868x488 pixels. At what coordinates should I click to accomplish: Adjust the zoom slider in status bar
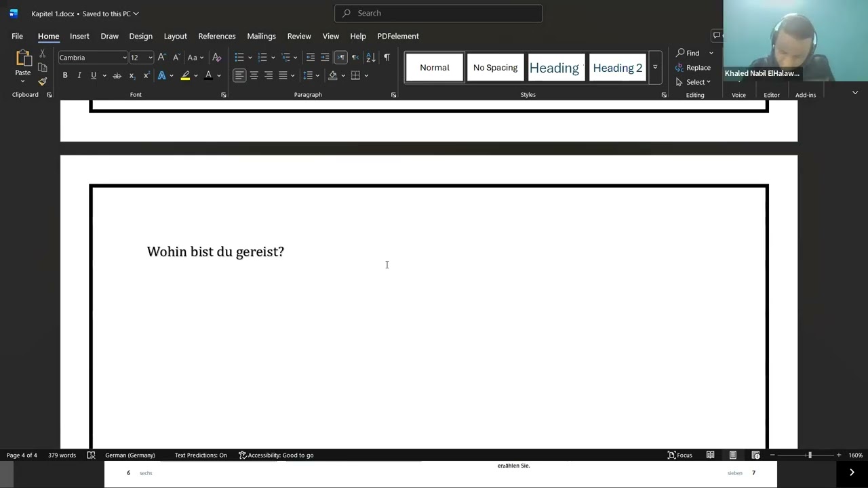click(810, 455)
